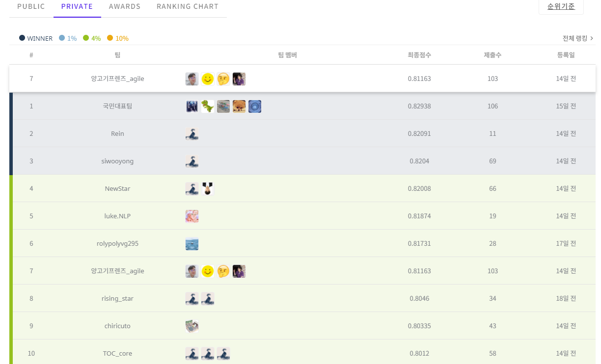Click the # column header

coord(31,55)
